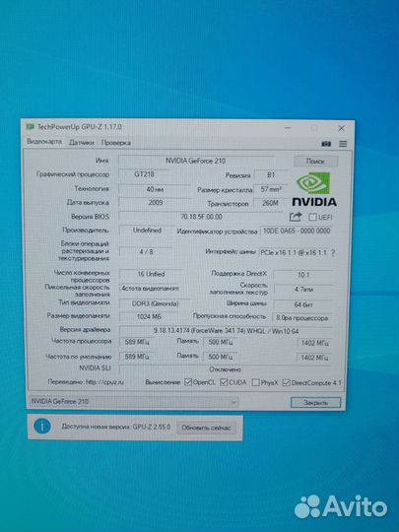The width and height of the screenshot is (399, 532).
Task: Click device ID 10DE 0A65 - 0000 0000
Action: 296,232
